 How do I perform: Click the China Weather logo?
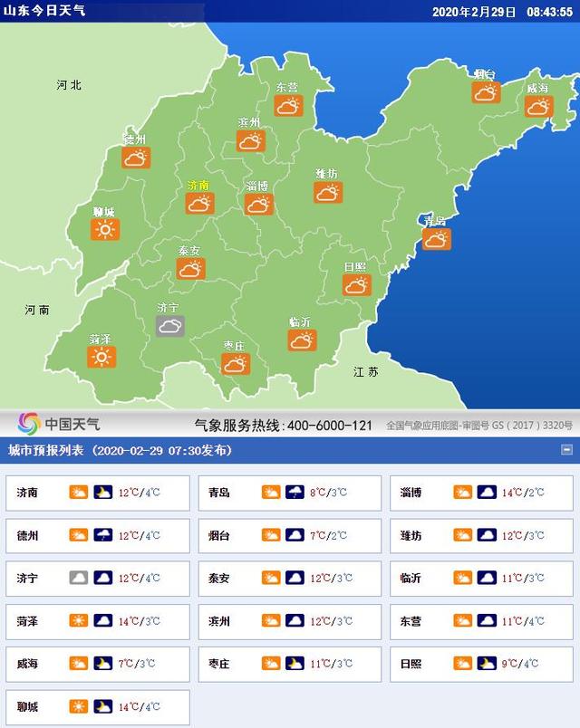(x=59, y=424)
